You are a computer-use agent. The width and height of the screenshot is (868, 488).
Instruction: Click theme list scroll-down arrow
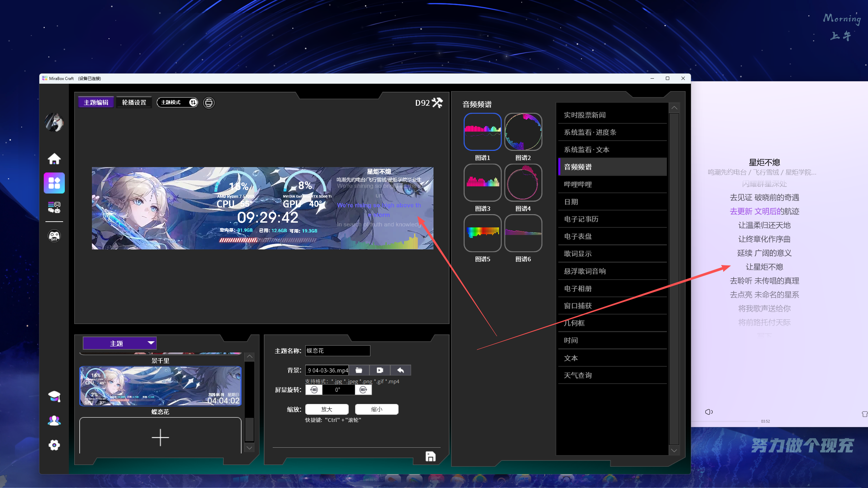(250, 448)
